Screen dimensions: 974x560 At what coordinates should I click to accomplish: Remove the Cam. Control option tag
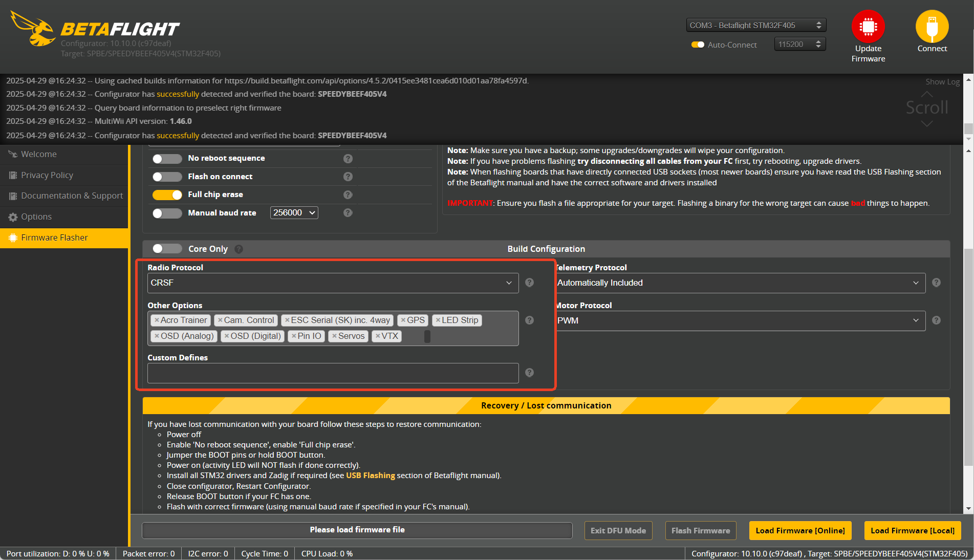[220, 320]
